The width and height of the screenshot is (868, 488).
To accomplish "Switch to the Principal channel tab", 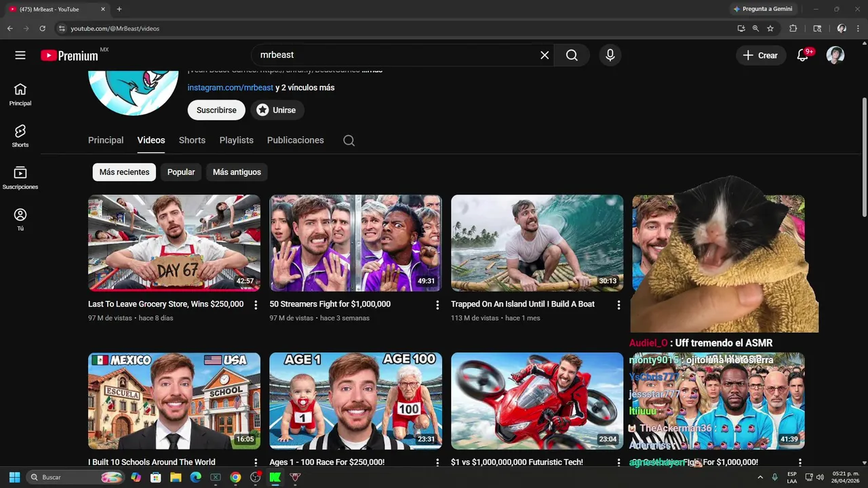I will tap(106, 140).
